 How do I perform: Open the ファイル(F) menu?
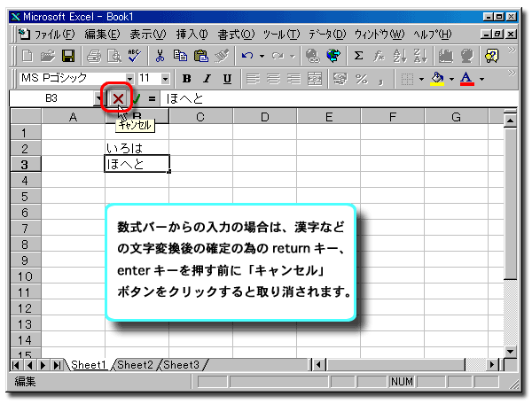(x=54, y=35)
